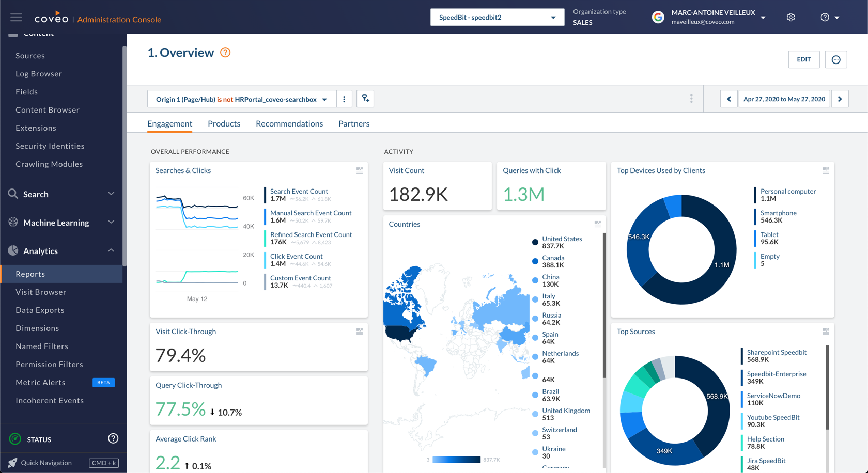Screen dimensions: 868x473
Task: Open Reports in the sidebar
Action: click(61, 274)
